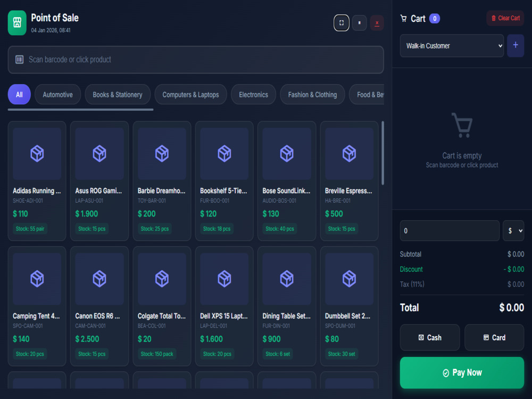
Task: Click the Bose SoundLink price $ 130
Action: point(271,214)
